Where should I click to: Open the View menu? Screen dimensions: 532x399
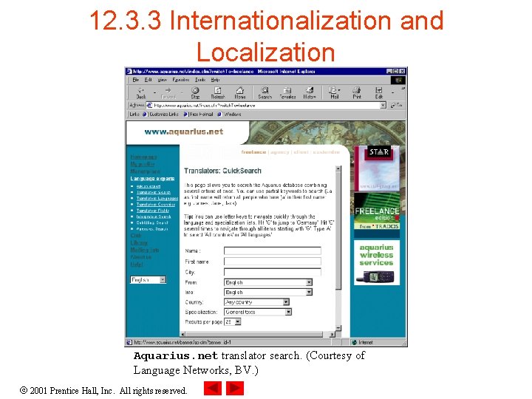pos(162,80)
